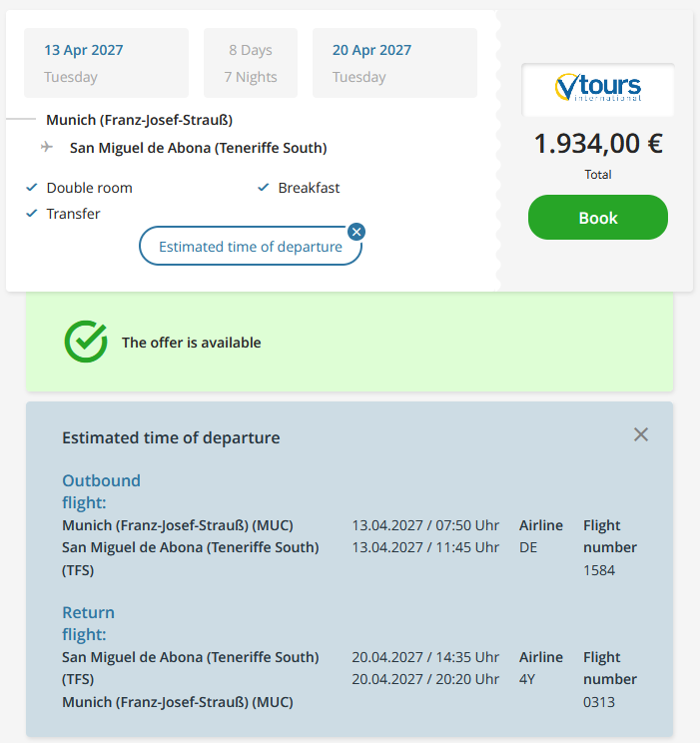Select the 20 Apr 2027 return date box

pyautogui.click(x=394, y=63)
